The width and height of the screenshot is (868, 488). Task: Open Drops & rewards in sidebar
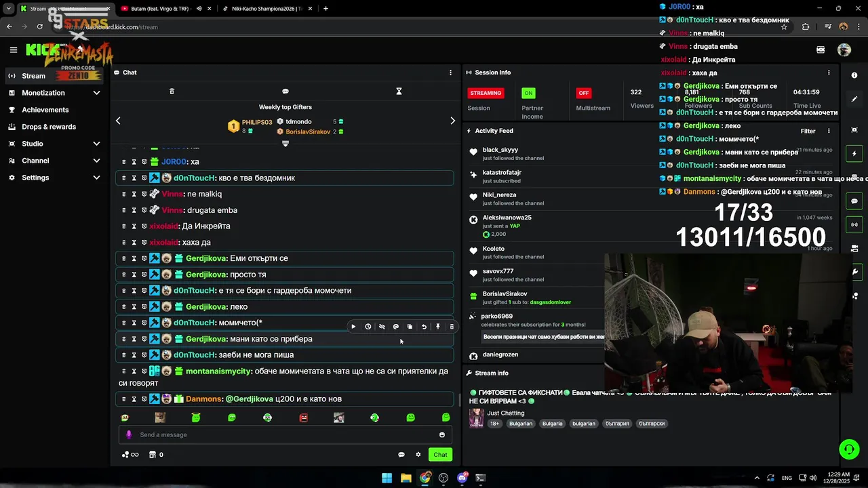(55, 127)
